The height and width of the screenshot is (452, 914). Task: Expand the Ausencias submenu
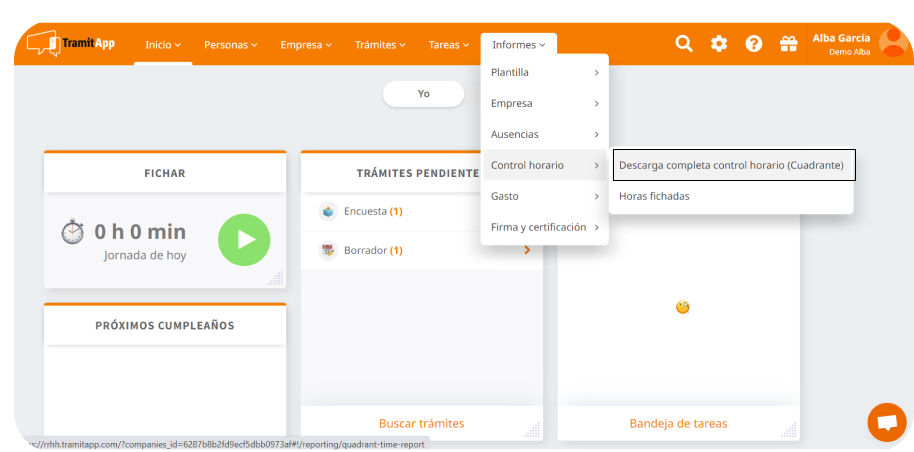tap(544, 134)
